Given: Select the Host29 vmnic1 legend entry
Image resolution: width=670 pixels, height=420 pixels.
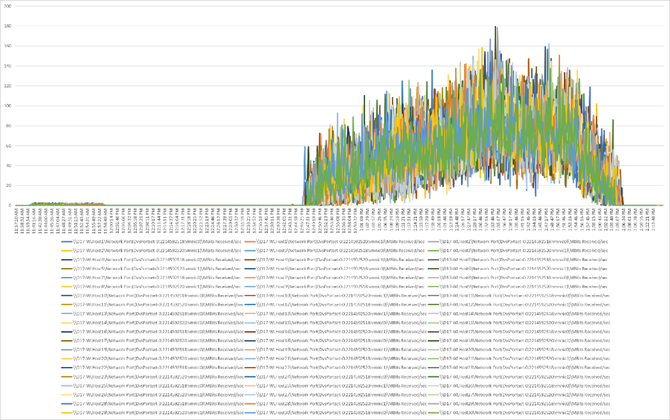Looking at the screenshot, I should (x=151, y=412).
